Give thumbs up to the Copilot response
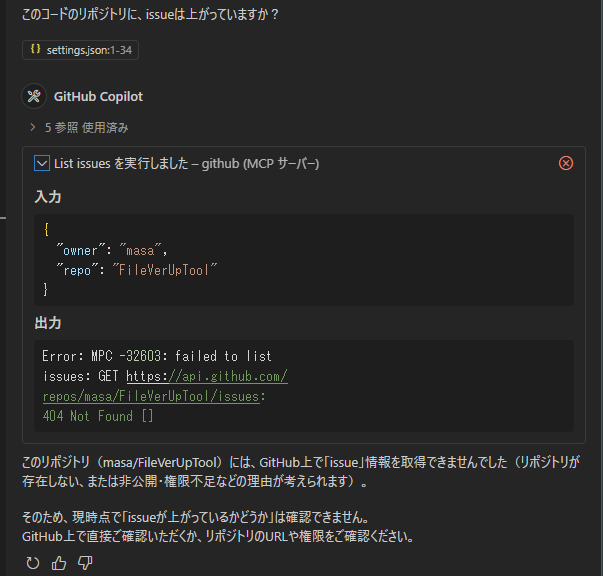 (x=59, y=563)
